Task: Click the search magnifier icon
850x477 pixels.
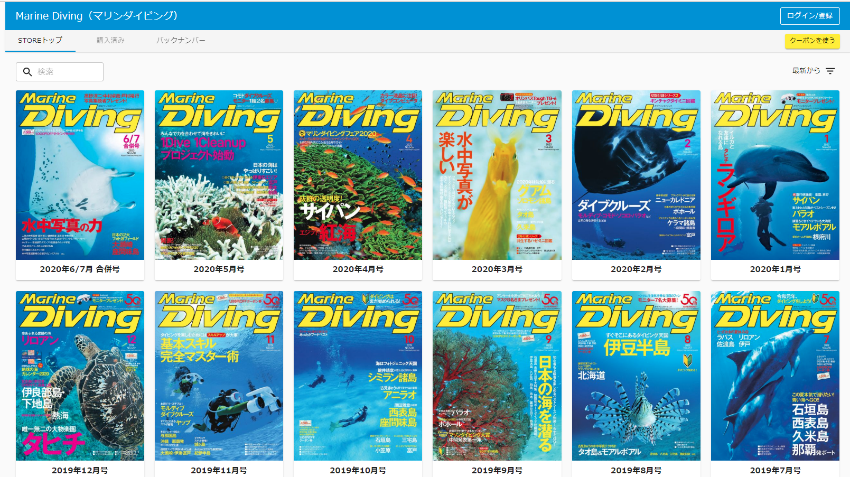Action: (x=27, y=72)
